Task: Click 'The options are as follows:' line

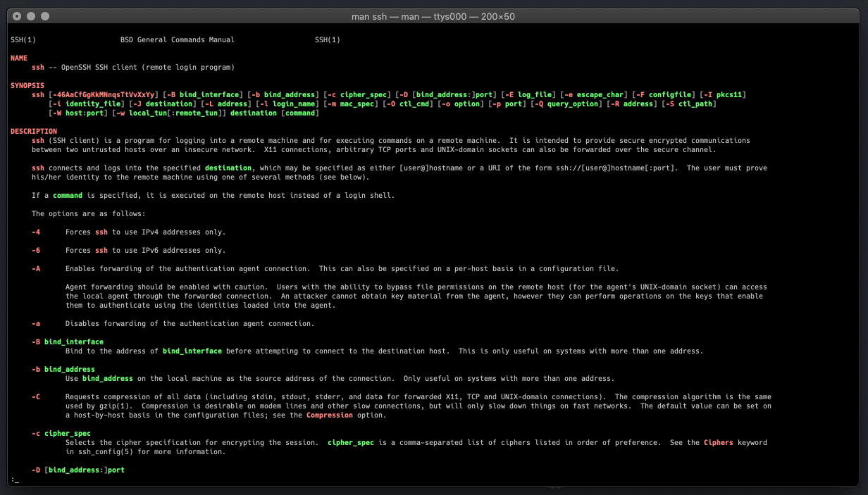Action: [89, 213]
